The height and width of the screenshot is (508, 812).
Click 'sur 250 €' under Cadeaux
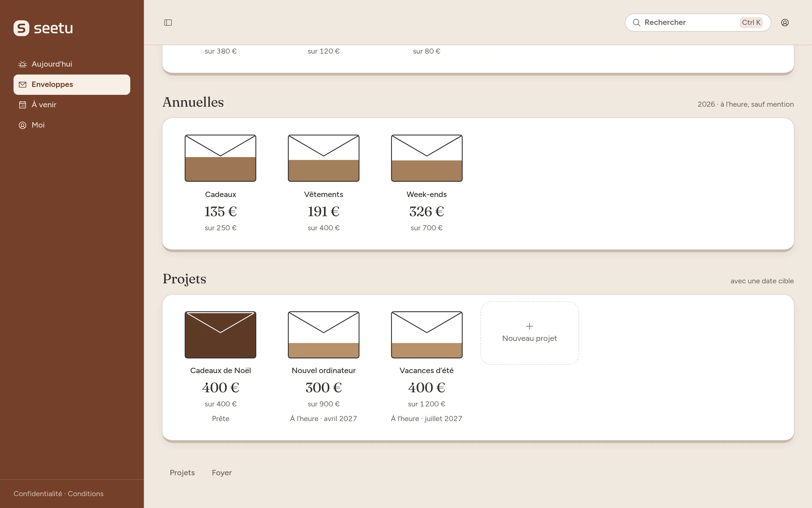220,228
